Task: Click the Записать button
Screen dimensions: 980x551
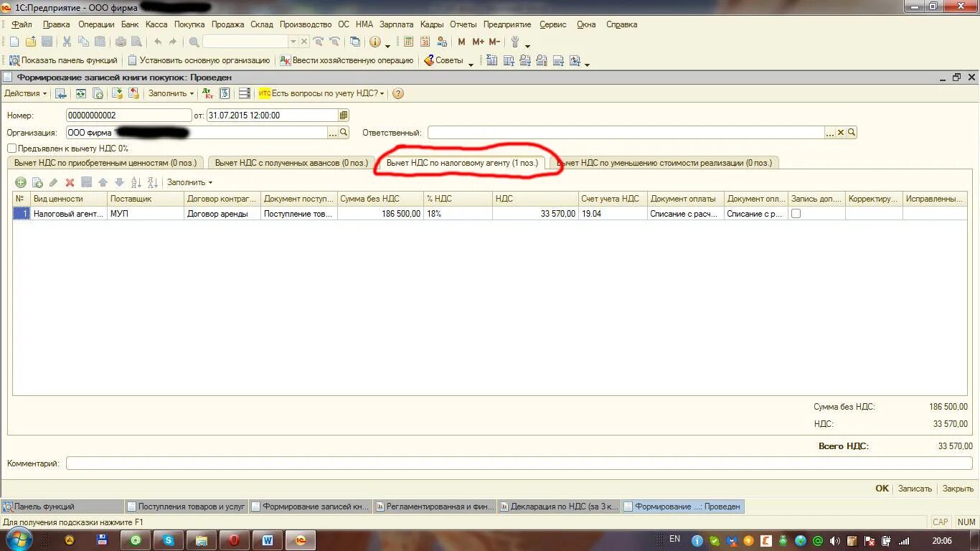Action: pyautogui.click(x=915, y=489)
